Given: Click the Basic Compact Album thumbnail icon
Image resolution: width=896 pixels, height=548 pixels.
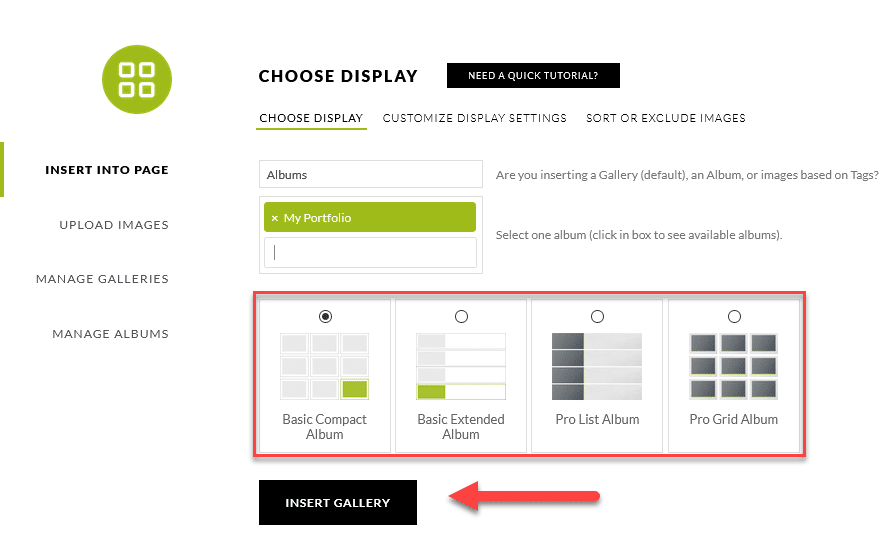Looking at the screenshot, I should [x=325, y=366].
